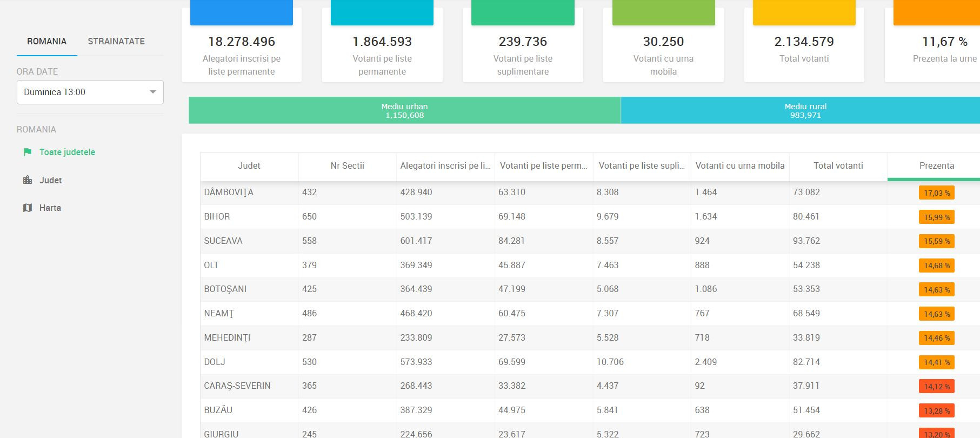Click the building icon next to Judet
This screenshot has width=980, height=438.
(28, 180)
